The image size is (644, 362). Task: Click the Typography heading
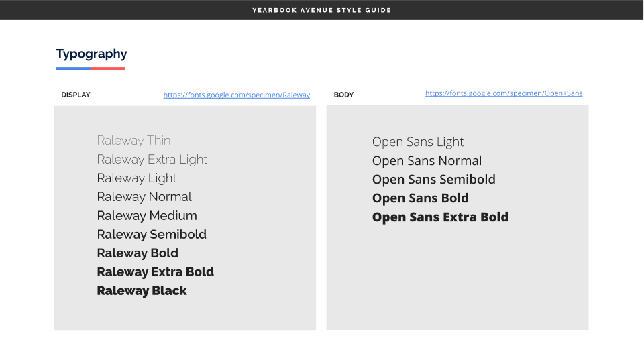click(91, 54)
